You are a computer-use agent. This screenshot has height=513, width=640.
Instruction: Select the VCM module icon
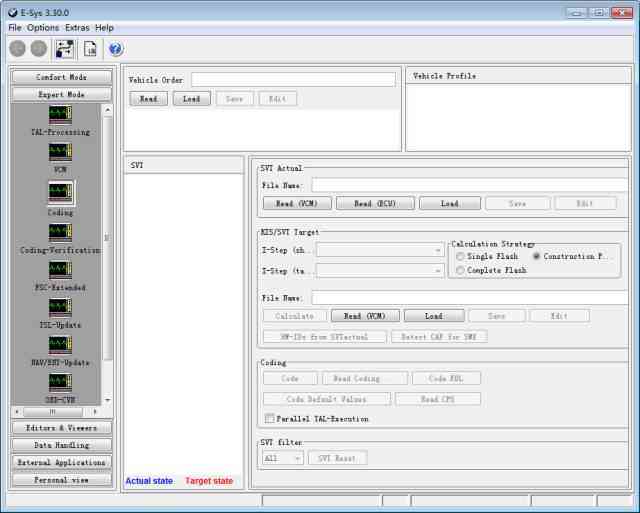point(60,152)
